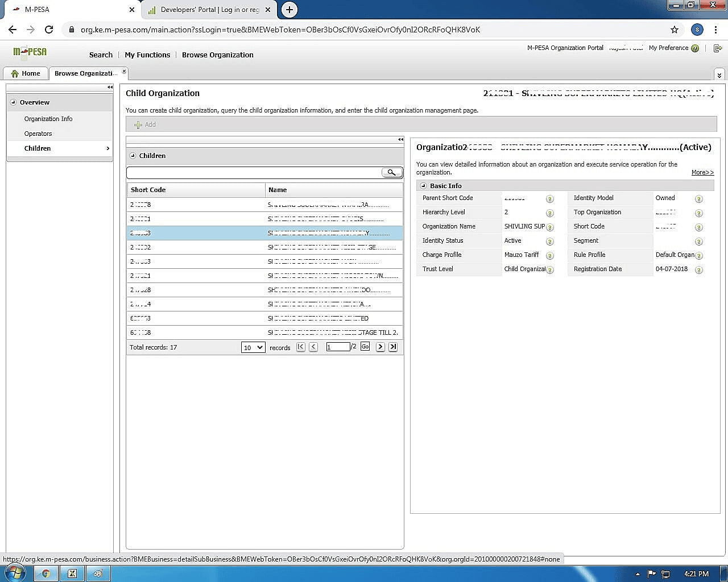Viewport: 728px width, 582px height.
Task: Jump to the first page of records
Action: (301, 347)
